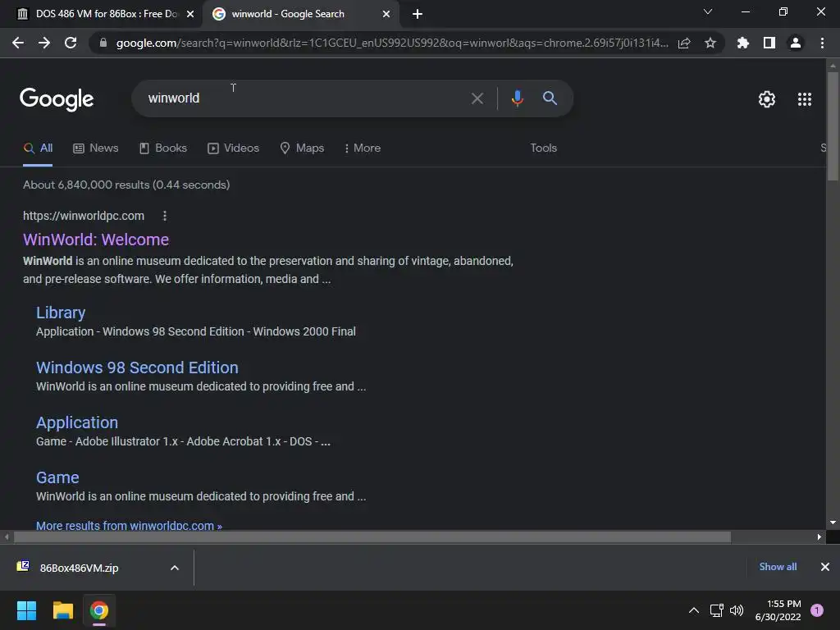Viewport: 840px width, 630px height.
Task: Close the winworld Google Search tab
Action: click(386, 14)
